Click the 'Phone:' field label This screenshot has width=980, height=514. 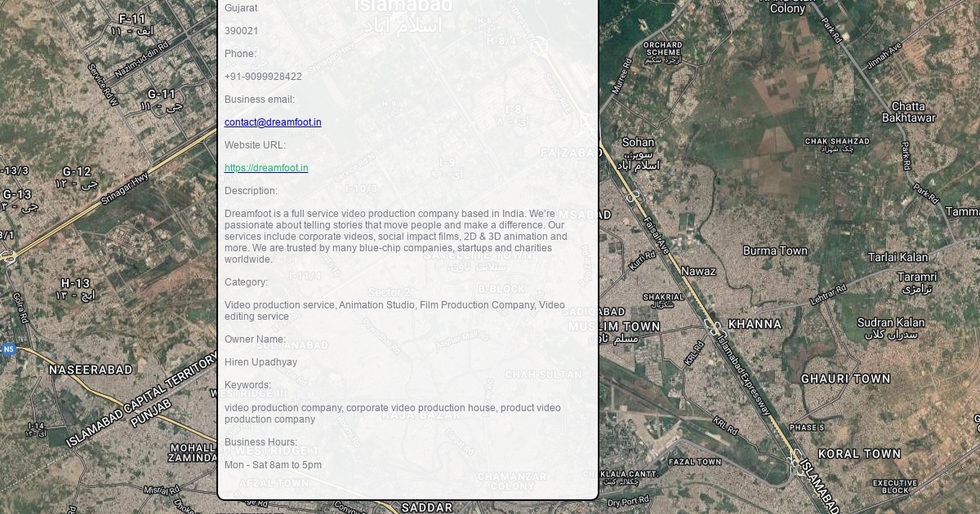pyautogui.click(x=240, y=54)
